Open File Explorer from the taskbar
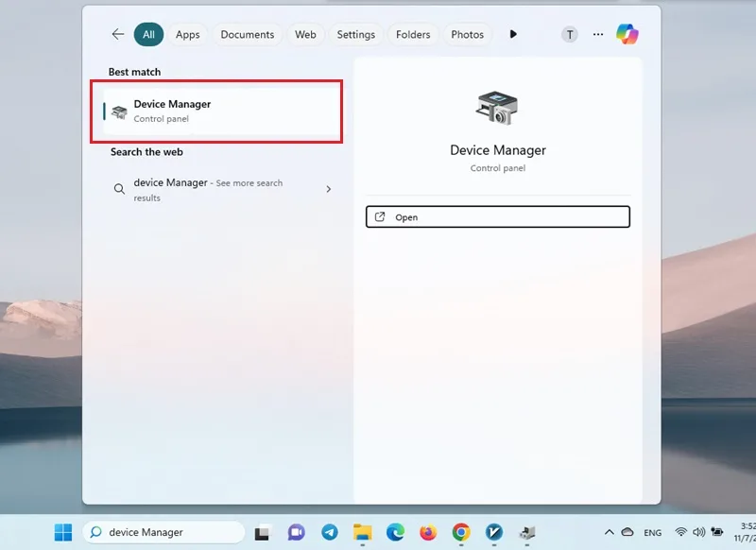 click(x=363, y=532)
